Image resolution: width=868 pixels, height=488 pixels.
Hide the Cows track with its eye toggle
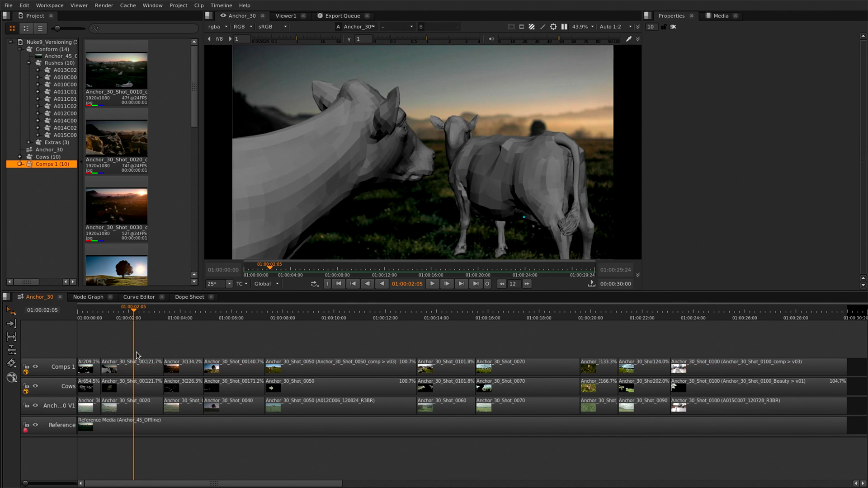pos(35,386)
